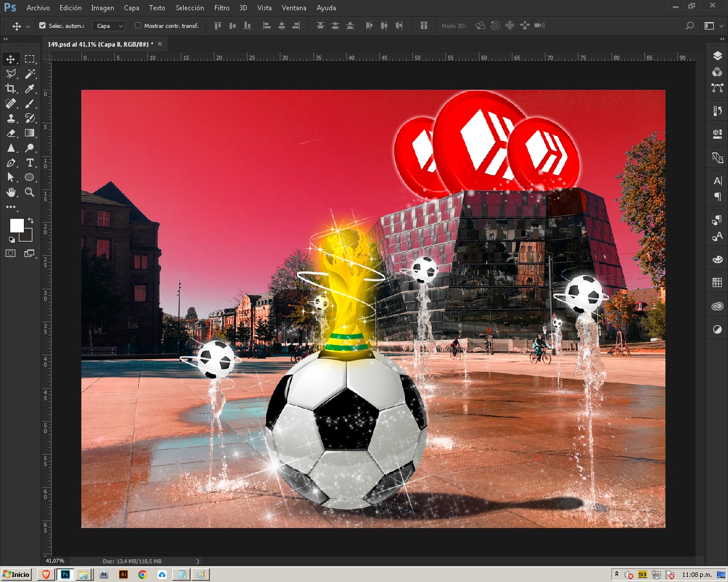
Task: Select the Ellipse shape tool
Action: click(30, 177)
